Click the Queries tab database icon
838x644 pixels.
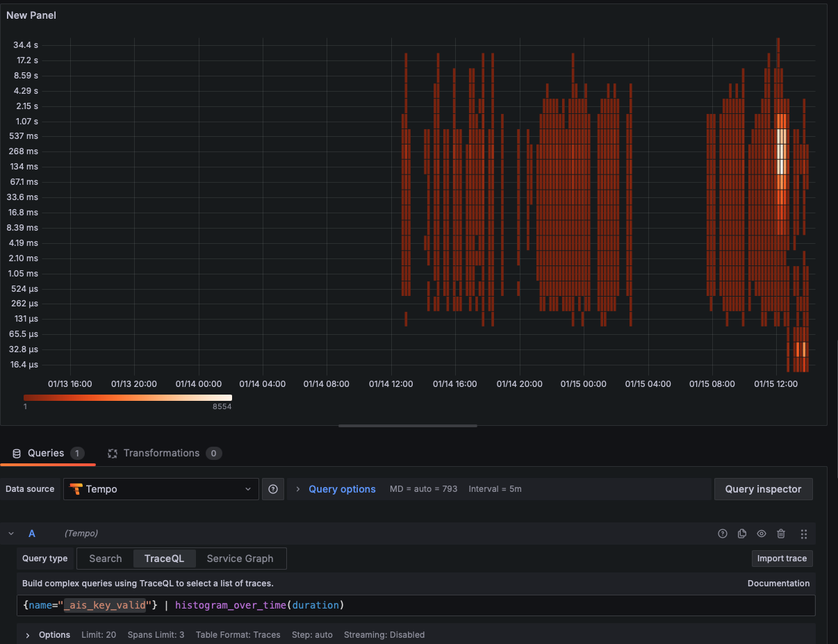coord(17,454)
